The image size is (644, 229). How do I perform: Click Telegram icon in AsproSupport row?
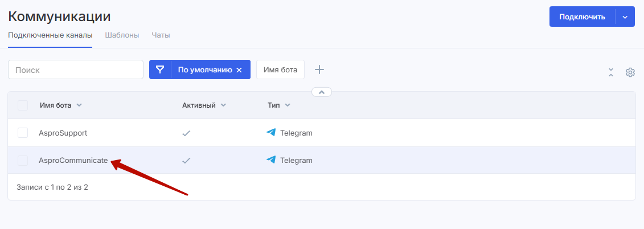point(271,133)
